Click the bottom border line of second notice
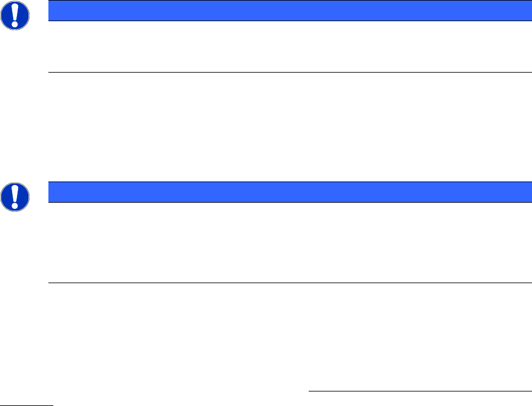Screen dimensions: 532x406 286,283
